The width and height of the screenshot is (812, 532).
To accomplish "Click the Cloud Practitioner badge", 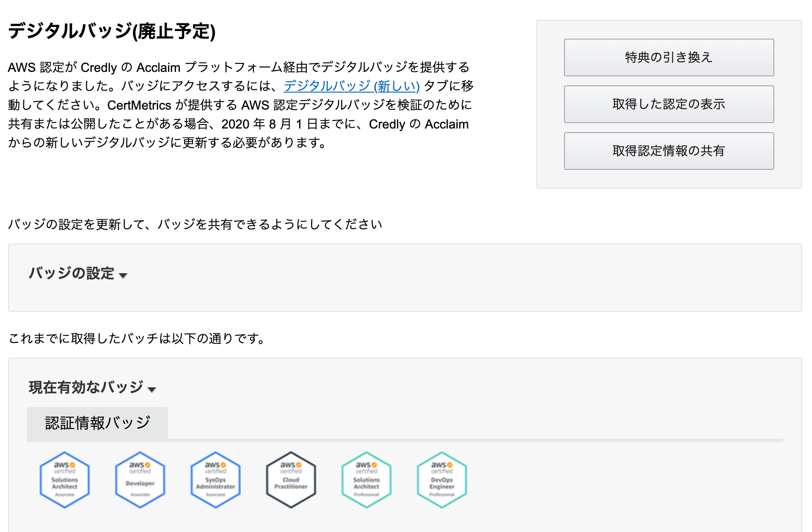I will [x=291, y=480].
